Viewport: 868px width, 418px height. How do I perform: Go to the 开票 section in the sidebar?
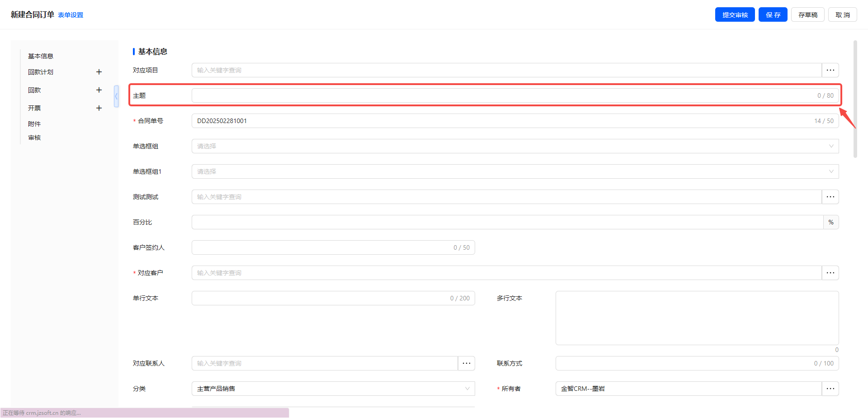point(34,108)
